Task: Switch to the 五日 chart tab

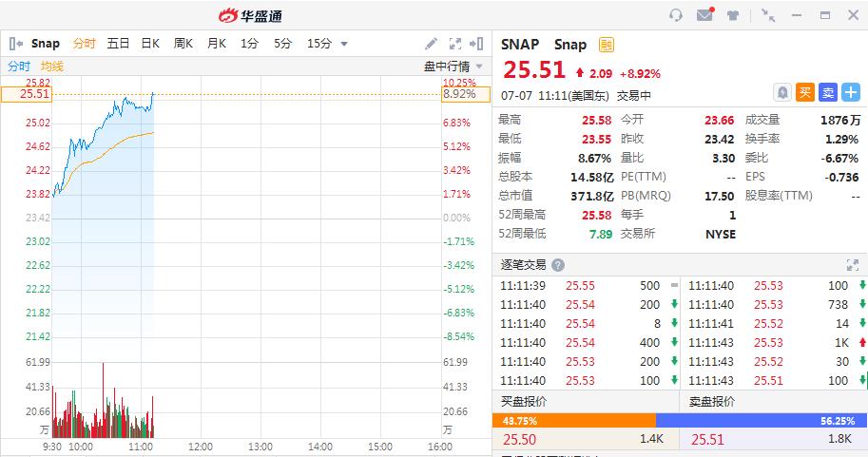Action: click(x=118, y=44)
